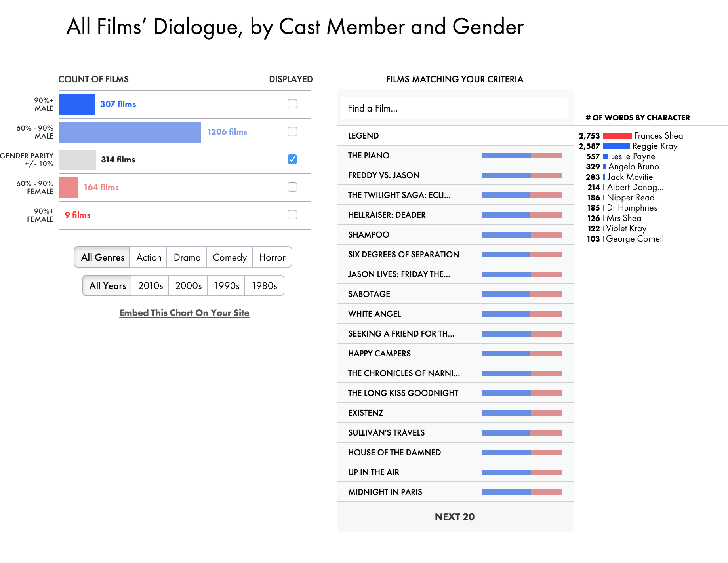This screenshot has height=563, width=728.
Task: Enable display of 60% - 90% FEMALE films
Action: [292, 187]
